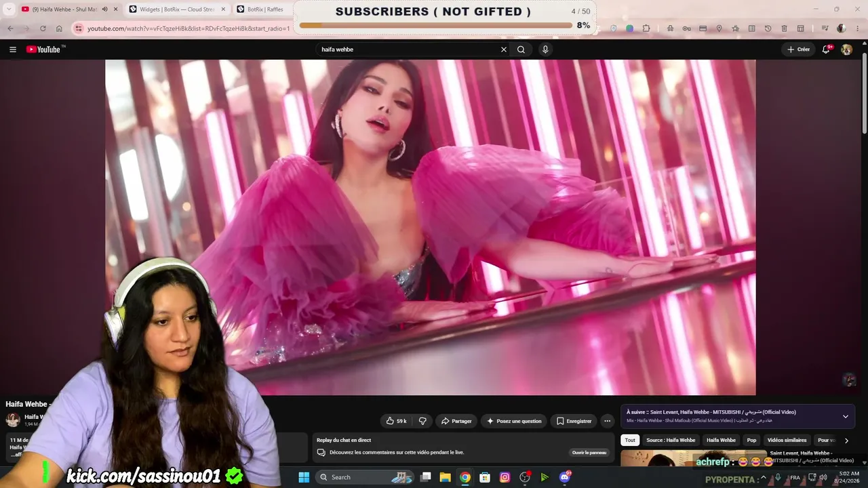Open the YouTube account avatar menu

coord(846,49)
